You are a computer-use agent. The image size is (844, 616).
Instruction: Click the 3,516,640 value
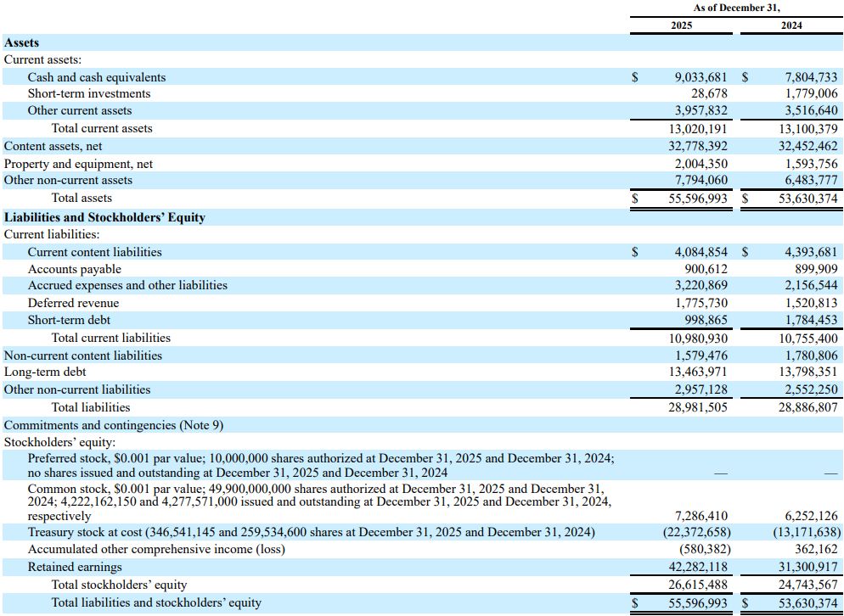[812, 110]
